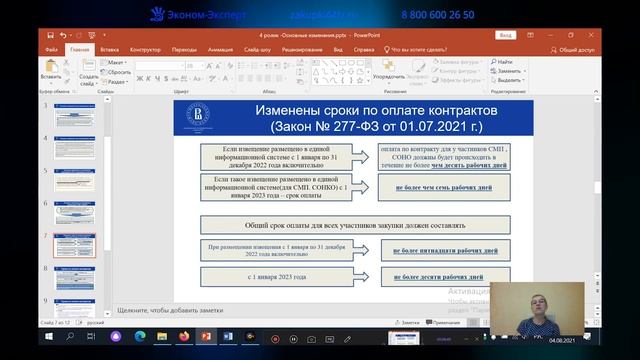Switch to Word from the taskbar
Screen dimensions: 640x360
[x=228, y=337]
